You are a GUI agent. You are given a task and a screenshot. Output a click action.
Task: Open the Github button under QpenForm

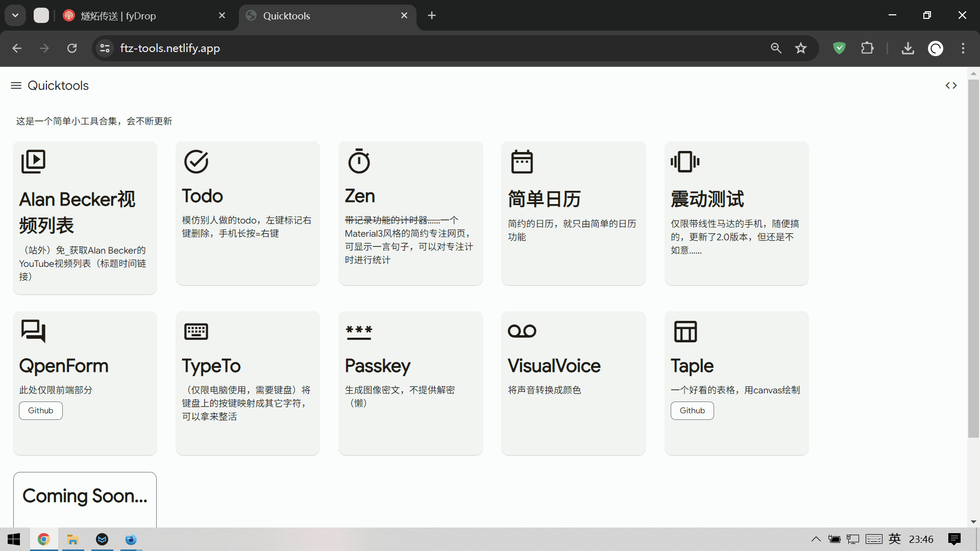[41, 411]
